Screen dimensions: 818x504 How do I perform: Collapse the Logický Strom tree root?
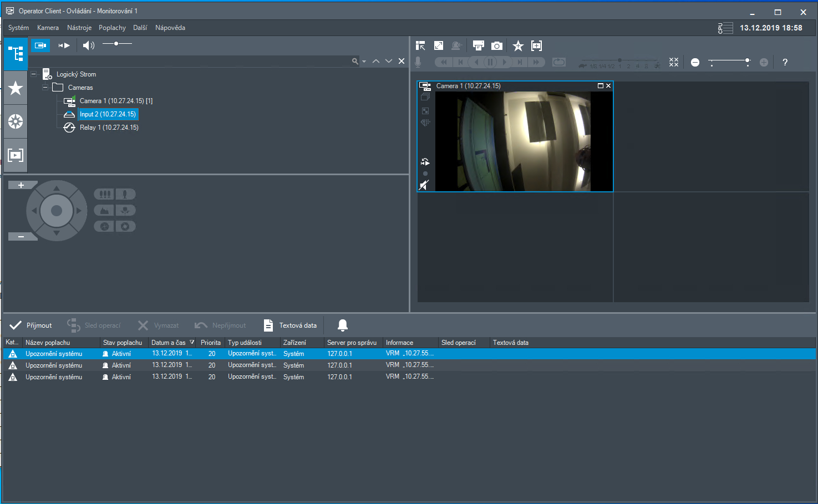(34, 74)
